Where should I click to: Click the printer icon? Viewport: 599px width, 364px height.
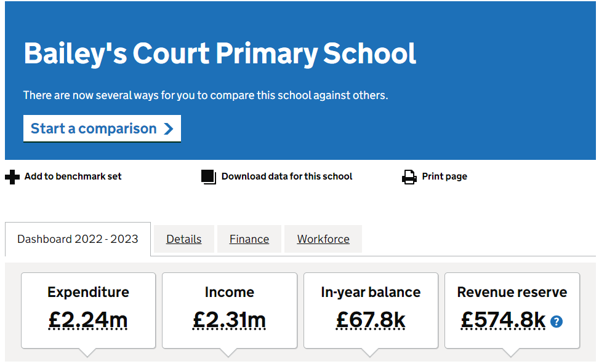[409, 177]
